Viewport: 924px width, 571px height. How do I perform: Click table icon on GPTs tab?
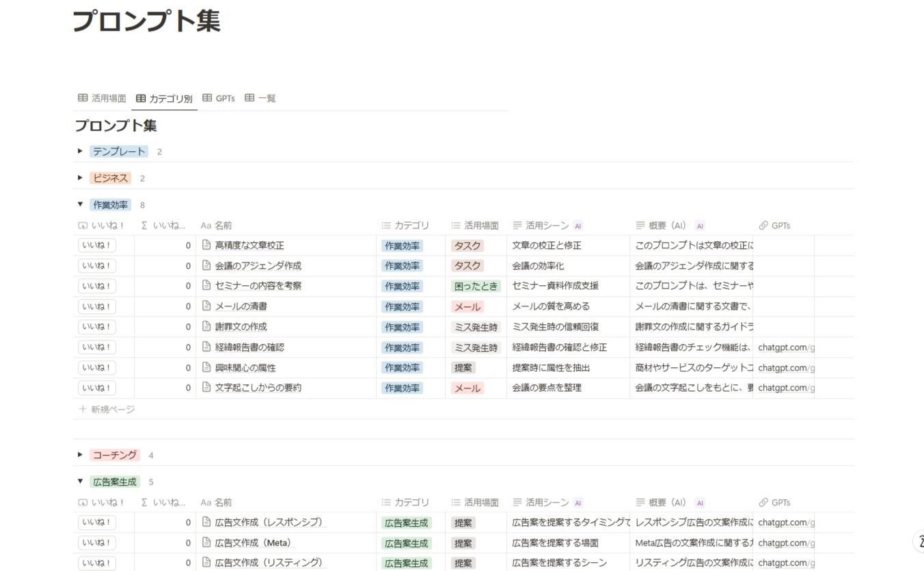click(207, 98)
